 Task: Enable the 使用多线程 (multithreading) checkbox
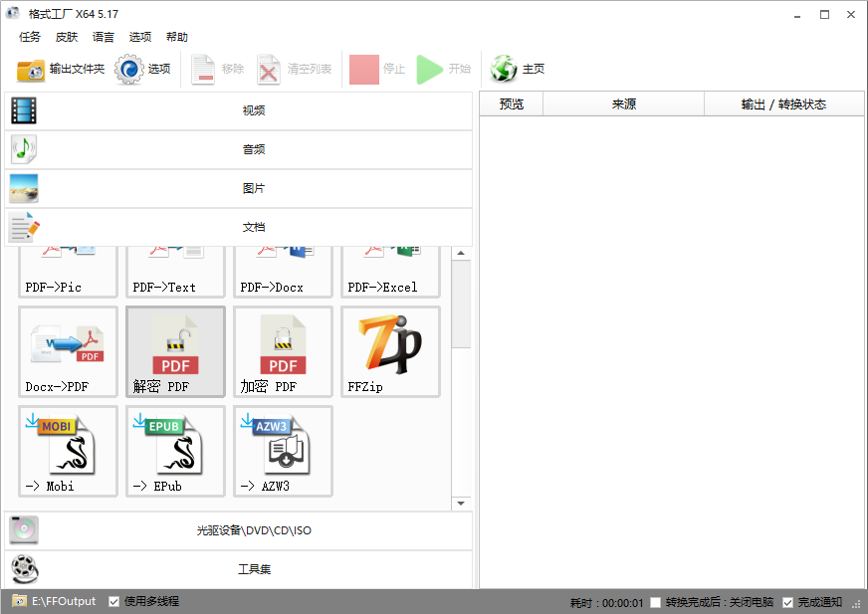pos(114,601)
